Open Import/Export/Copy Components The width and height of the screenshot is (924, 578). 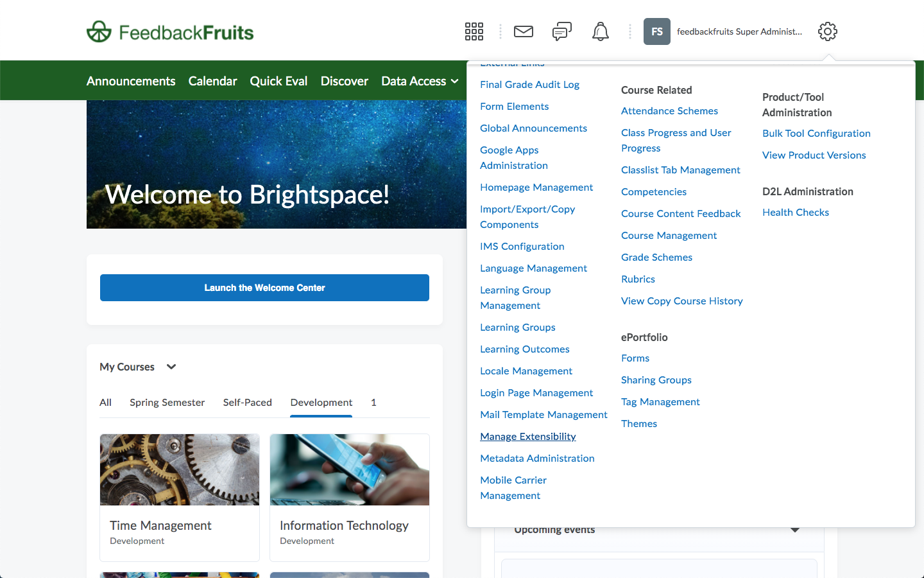point(527,216)
